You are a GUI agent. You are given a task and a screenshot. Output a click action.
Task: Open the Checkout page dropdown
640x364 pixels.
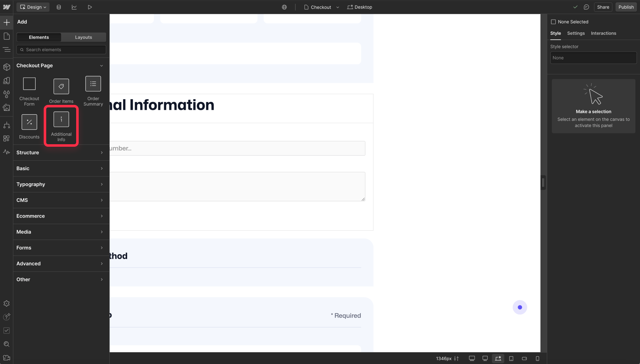[322, 7]
